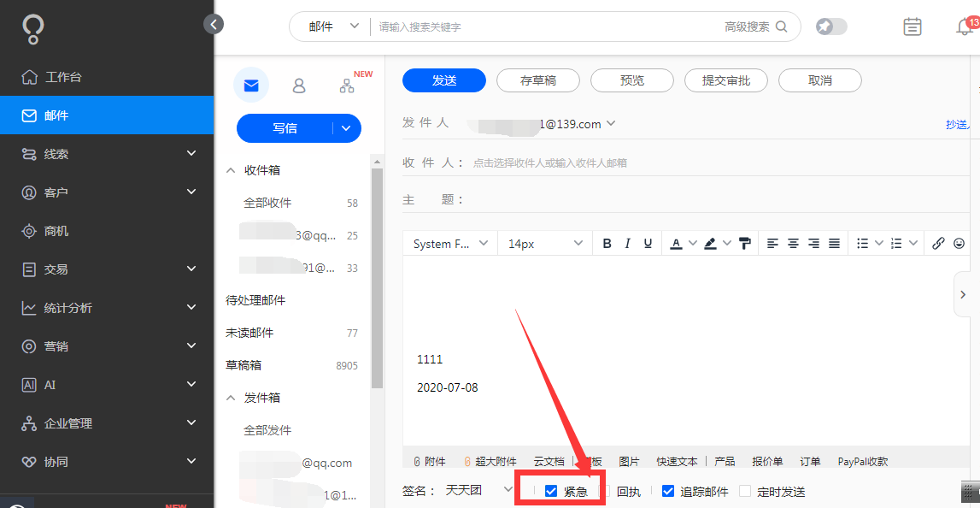
Task: Open the calendar icon in the top bar
Action: pyautogui.click(x=912, y=27)
